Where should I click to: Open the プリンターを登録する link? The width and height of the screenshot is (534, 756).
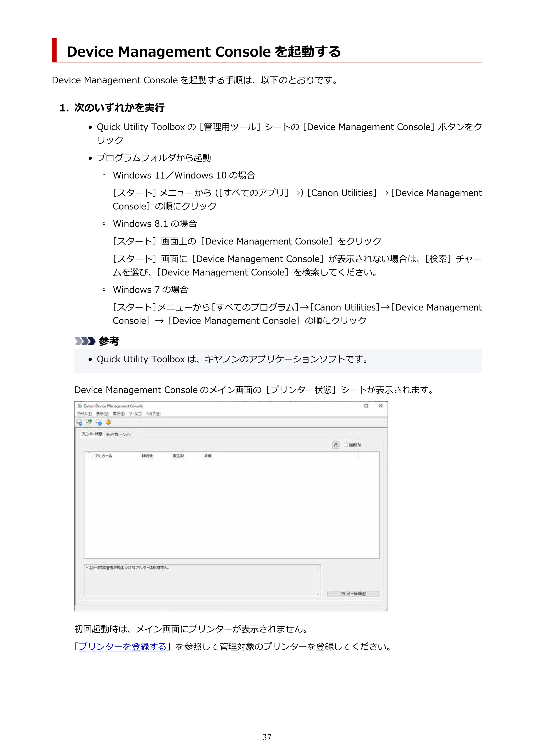click(122, 646)
